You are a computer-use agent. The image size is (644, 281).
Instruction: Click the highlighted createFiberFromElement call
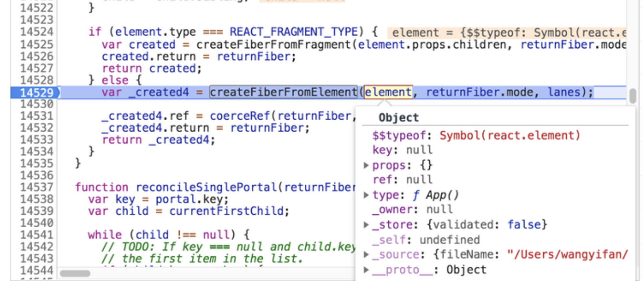pyautogui.click(x=283, y=92)
